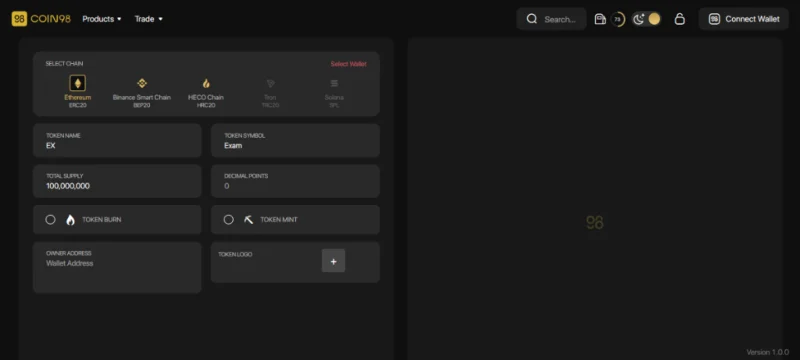Click the Token Name field
The image size is (800, 360).
117,140
